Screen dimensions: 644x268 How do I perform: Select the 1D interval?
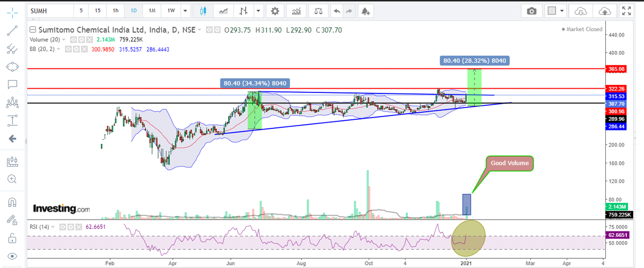coord(134,11)
